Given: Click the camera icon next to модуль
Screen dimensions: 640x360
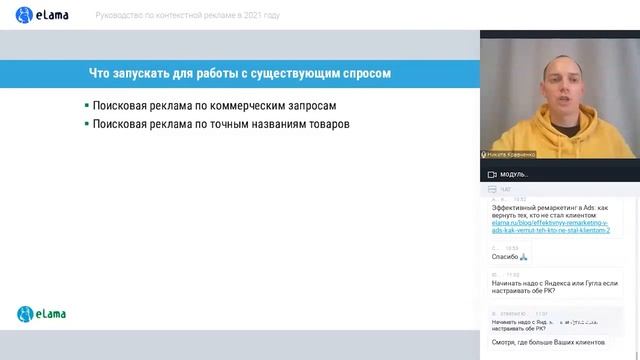Looking at the screenshot, I should pyautogui.click(x=492, y=175).
